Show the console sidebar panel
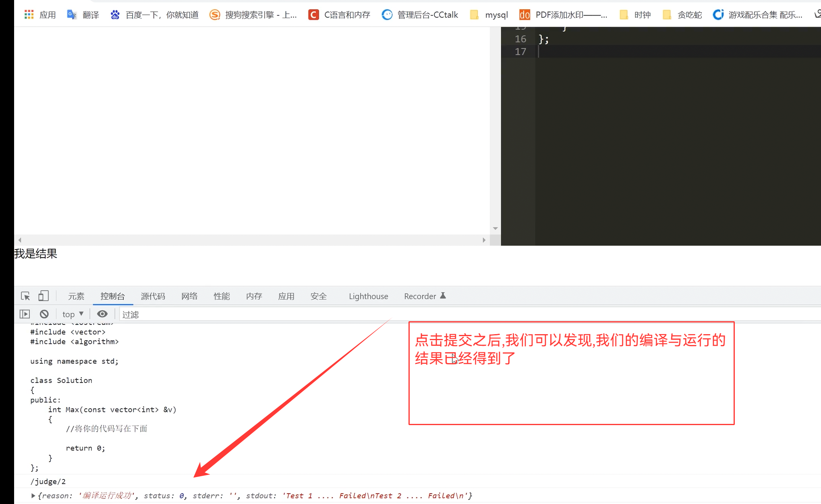 click(x=25, y=314)
